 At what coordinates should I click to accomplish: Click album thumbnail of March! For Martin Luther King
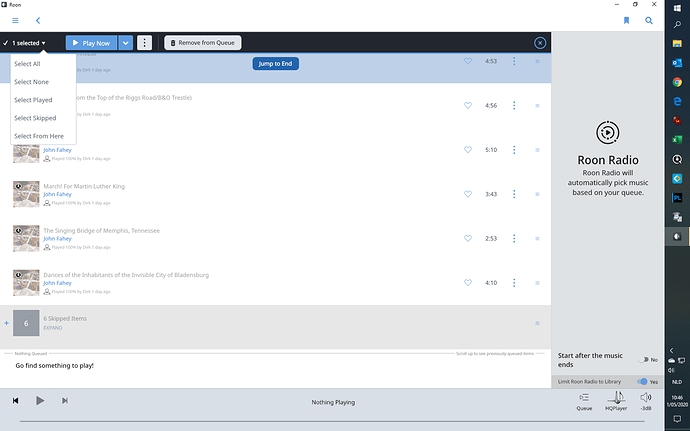26,194
